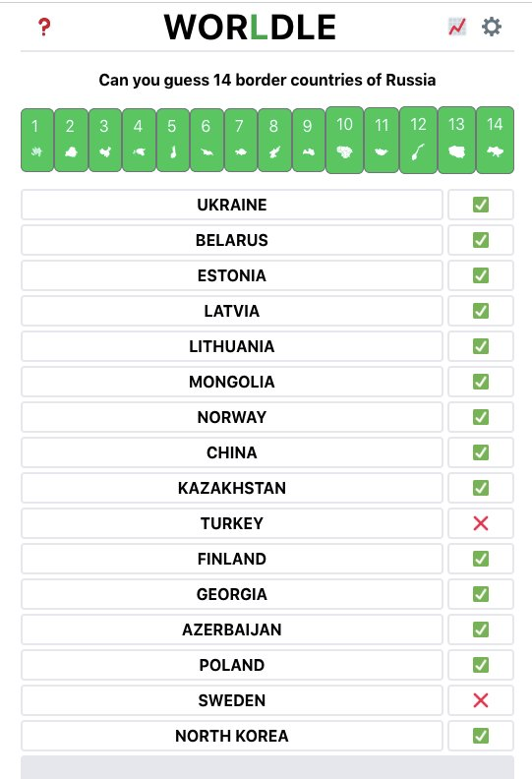Select country silhouette tile number 12

418,140
